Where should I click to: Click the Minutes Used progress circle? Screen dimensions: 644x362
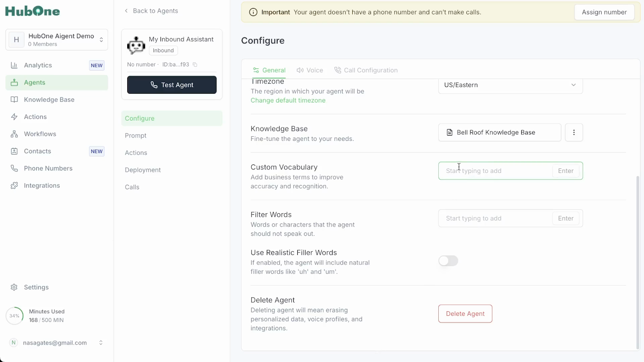[14, 316]
